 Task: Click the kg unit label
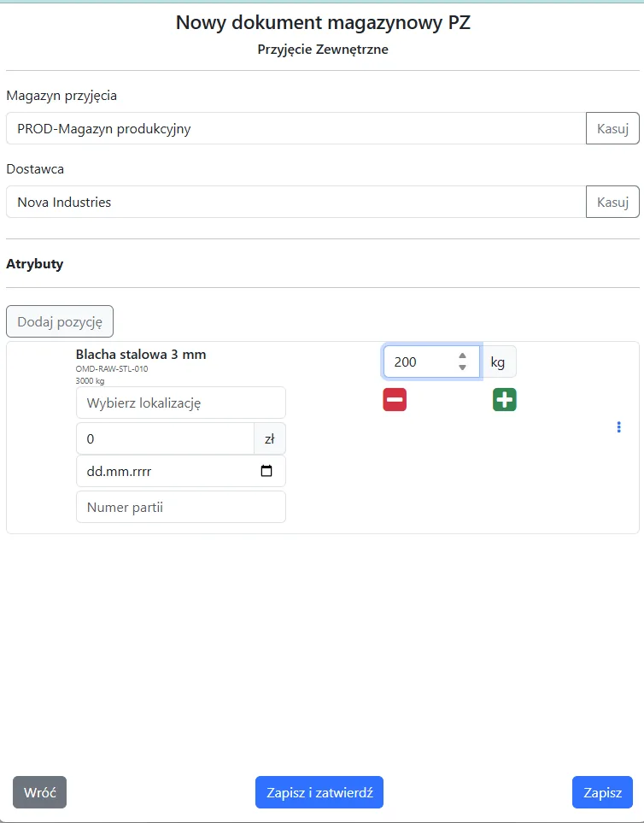(x=498, y=362)
